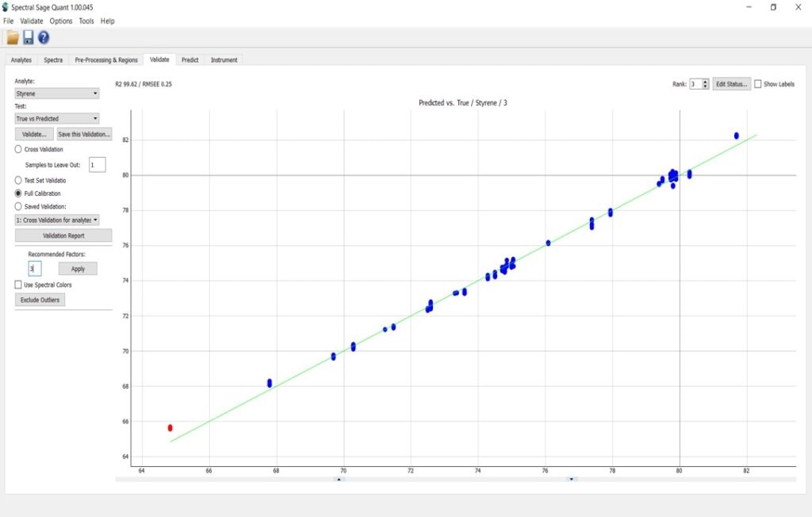The height and width of the screenshot is (517, 812).
Task: Click the Edit Status button
Action: [x=732, y=84]
